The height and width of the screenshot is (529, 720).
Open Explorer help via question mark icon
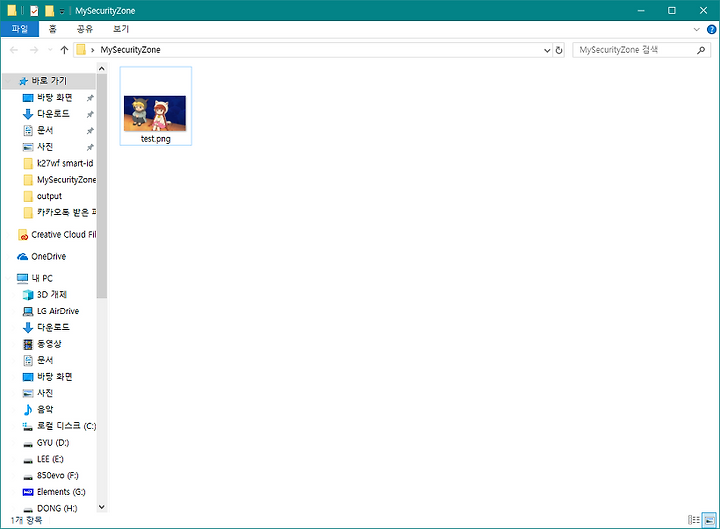(711, 29)
